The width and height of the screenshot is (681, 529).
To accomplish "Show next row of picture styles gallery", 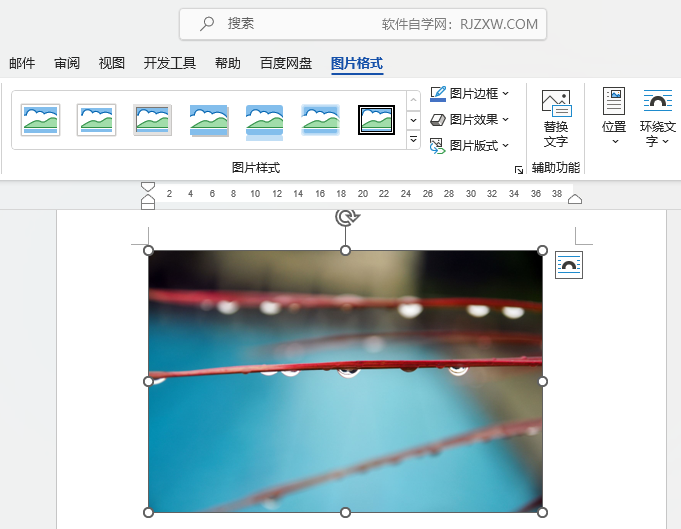I will pyautogui.click(x=413, y=120).
